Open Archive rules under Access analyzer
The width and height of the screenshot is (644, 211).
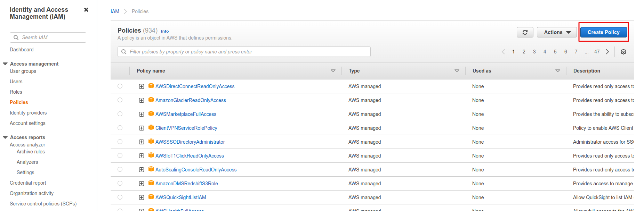tap(31, 152)
